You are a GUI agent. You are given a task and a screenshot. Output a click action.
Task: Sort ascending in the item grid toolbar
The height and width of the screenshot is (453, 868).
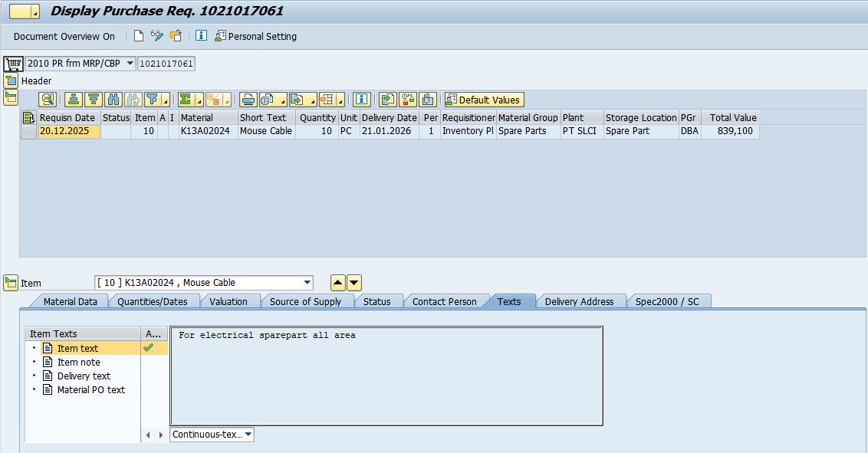pos(74,100)
